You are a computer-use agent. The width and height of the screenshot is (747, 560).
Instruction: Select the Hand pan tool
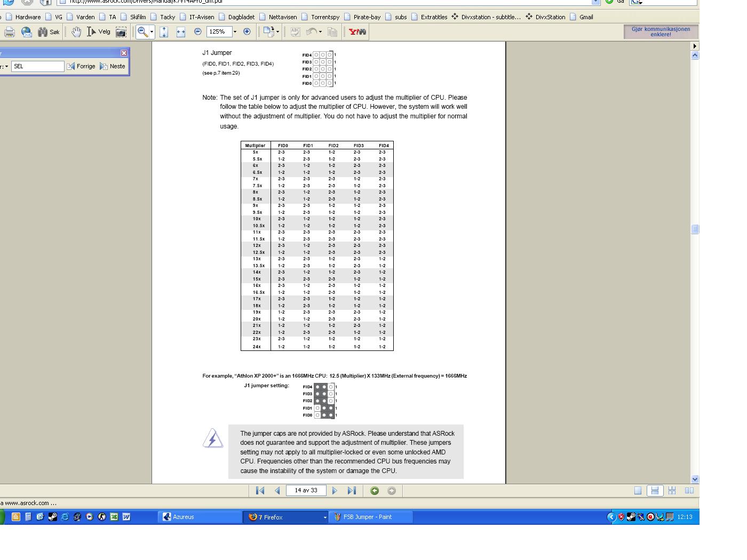[76, 32]
